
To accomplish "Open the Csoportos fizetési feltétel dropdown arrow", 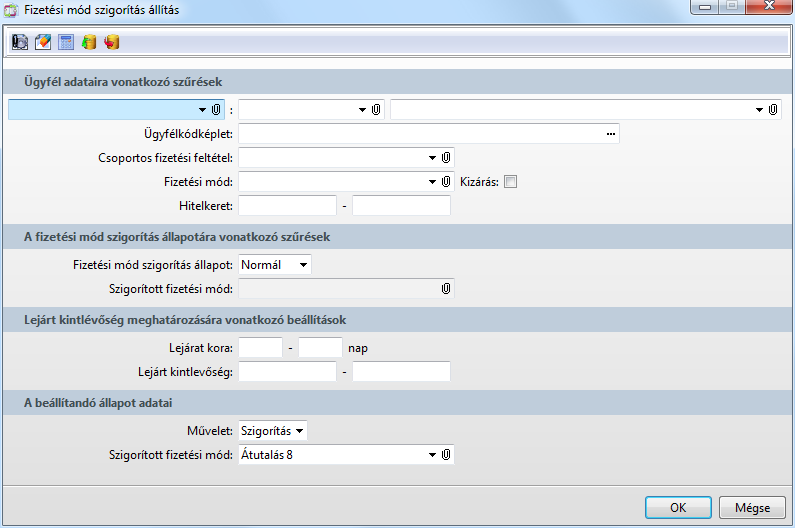I will (x=433, y=157).
